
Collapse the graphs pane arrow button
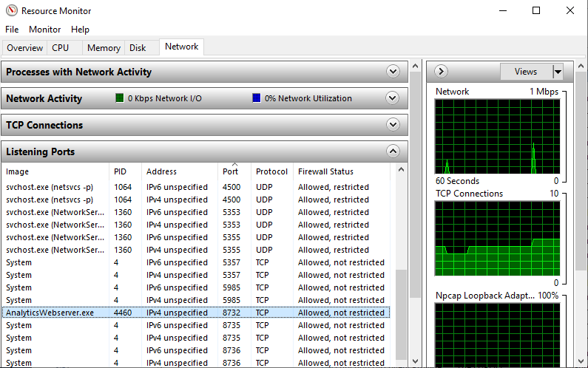point(442,71)
